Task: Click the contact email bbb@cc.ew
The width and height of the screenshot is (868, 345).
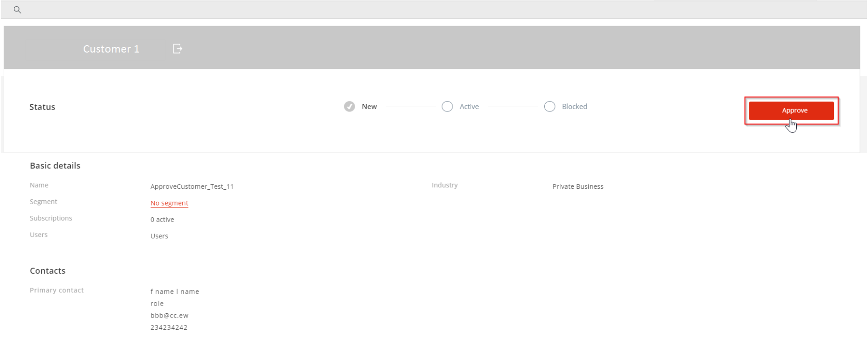Action: [x=170, y=315]
